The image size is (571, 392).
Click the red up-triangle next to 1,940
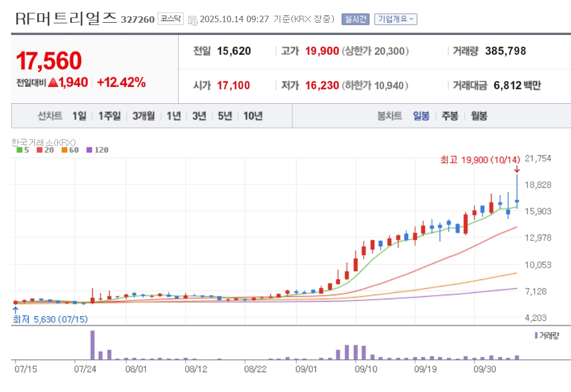[53, 83]
